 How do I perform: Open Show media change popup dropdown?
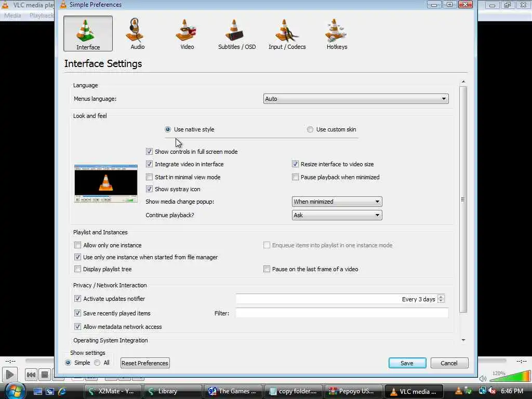pyautogui.click(x=337, y=202)
